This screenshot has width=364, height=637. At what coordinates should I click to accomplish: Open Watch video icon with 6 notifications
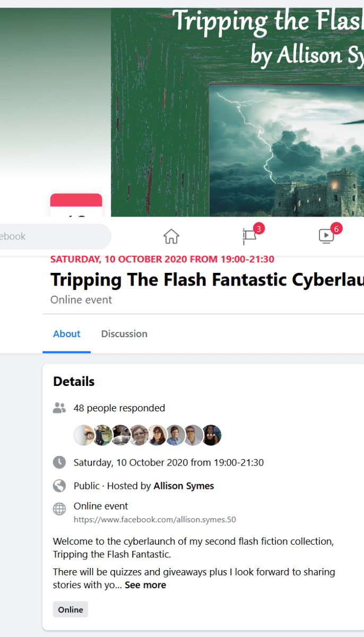tap(327, 236)
